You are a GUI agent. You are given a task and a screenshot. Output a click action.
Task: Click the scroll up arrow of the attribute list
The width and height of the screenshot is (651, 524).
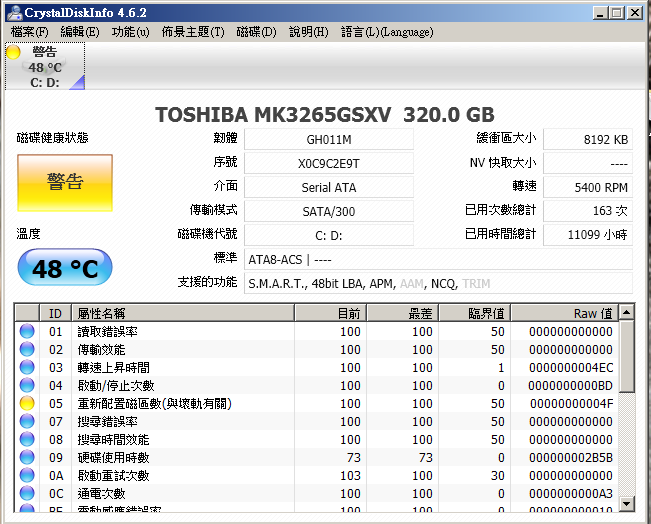click(627, 312)
